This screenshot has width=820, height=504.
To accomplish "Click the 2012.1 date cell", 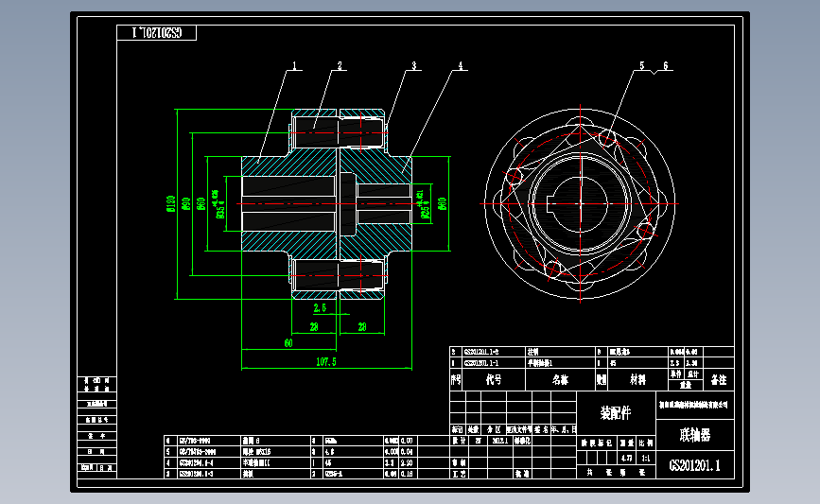I will pos(500,441).
